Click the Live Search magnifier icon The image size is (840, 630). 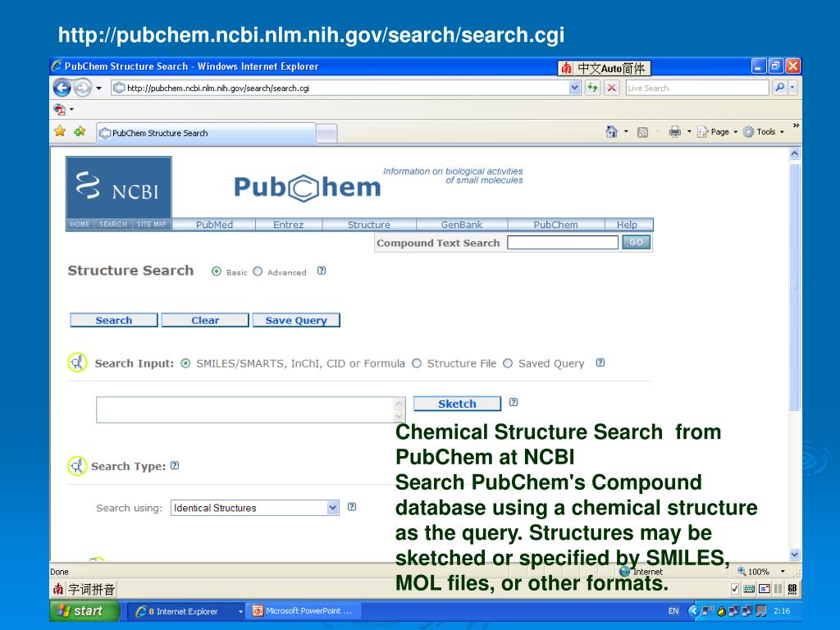(x=779, y=87)
